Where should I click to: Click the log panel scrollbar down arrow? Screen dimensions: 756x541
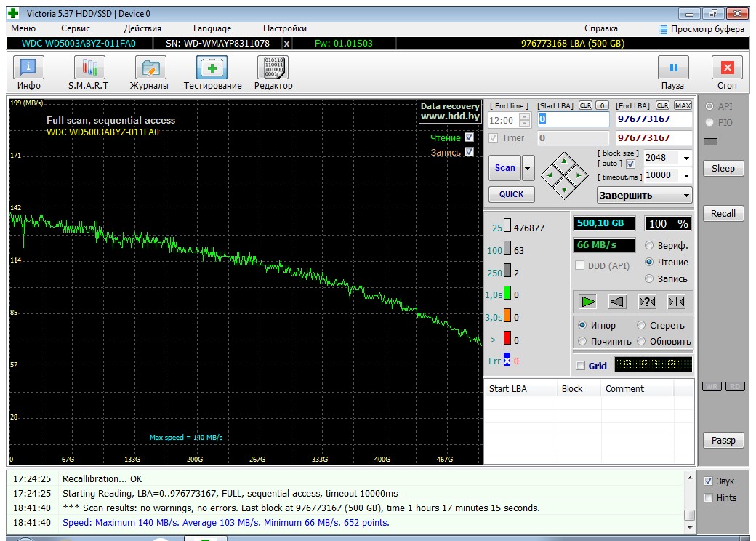tap(689, 527)
